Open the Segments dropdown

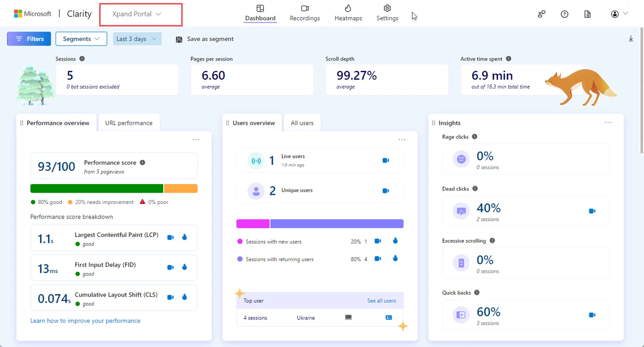click(81, 39)
